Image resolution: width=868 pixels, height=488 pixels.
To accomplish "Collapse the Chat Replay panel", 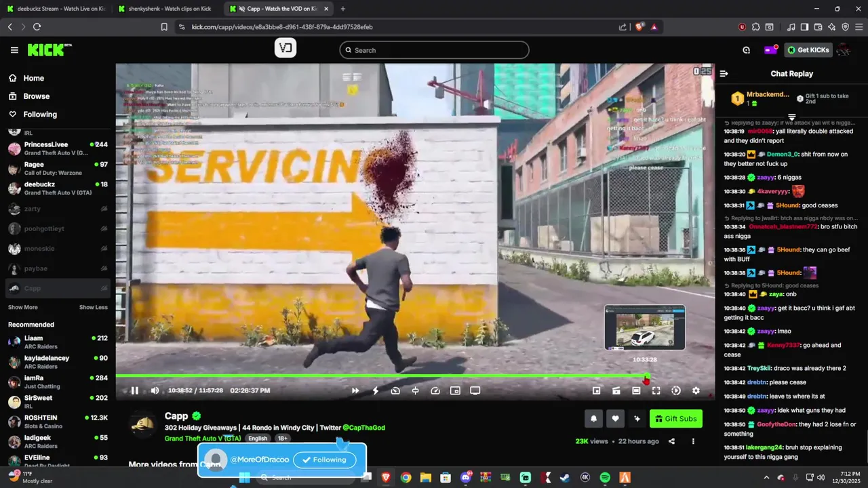I will point(724,73).
